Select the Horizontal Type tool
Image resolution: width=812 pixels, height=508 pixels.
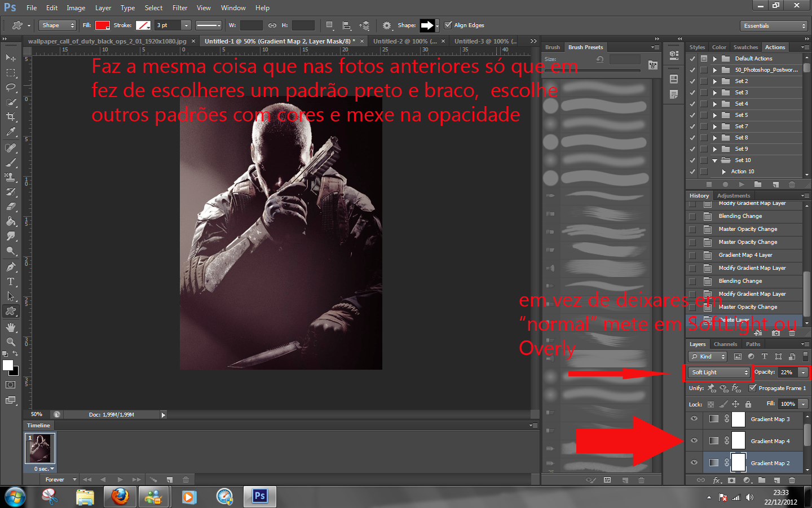pos(11,282)
